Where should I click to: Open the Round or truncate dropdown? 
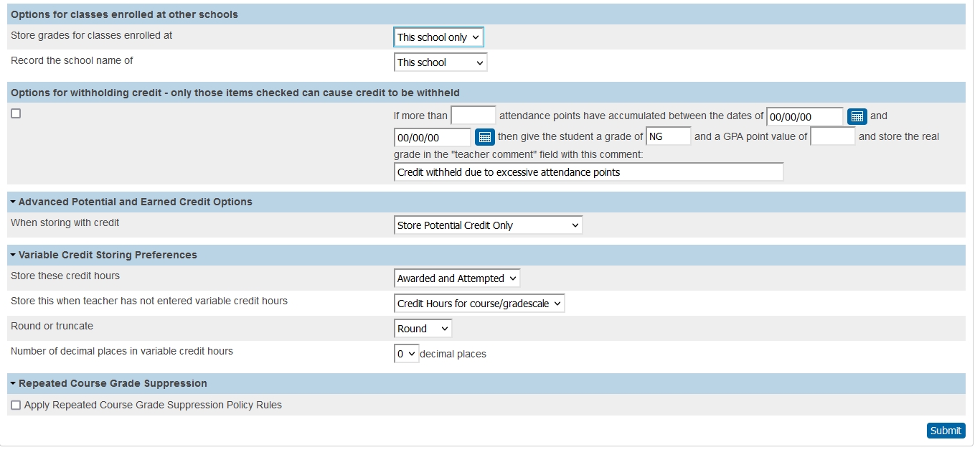[x=423, y=329]
